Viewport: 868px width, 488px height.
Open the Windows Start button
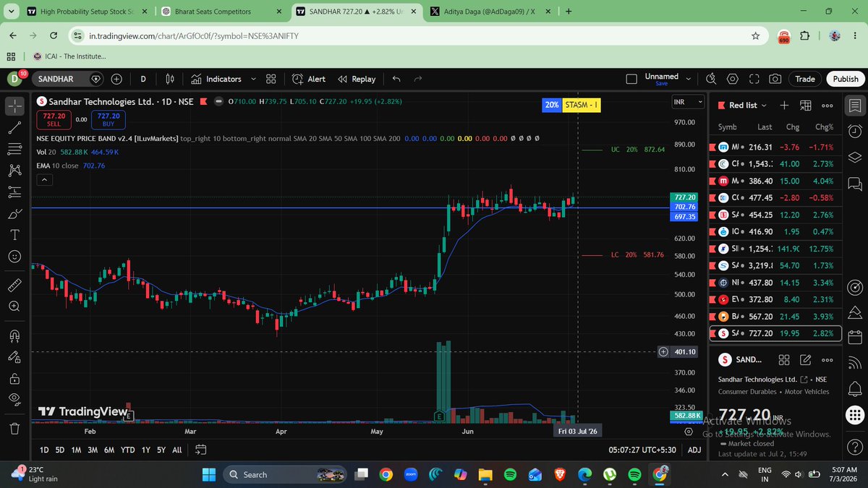[209, 475]
